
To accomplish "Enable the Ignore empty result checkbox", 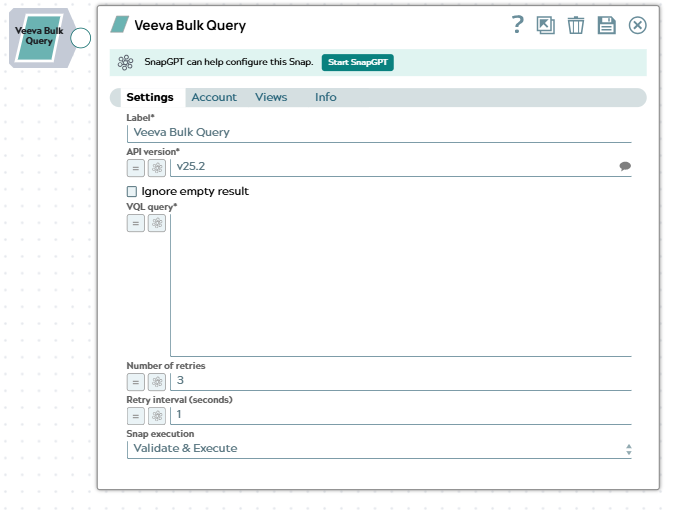I will (132, 191).
